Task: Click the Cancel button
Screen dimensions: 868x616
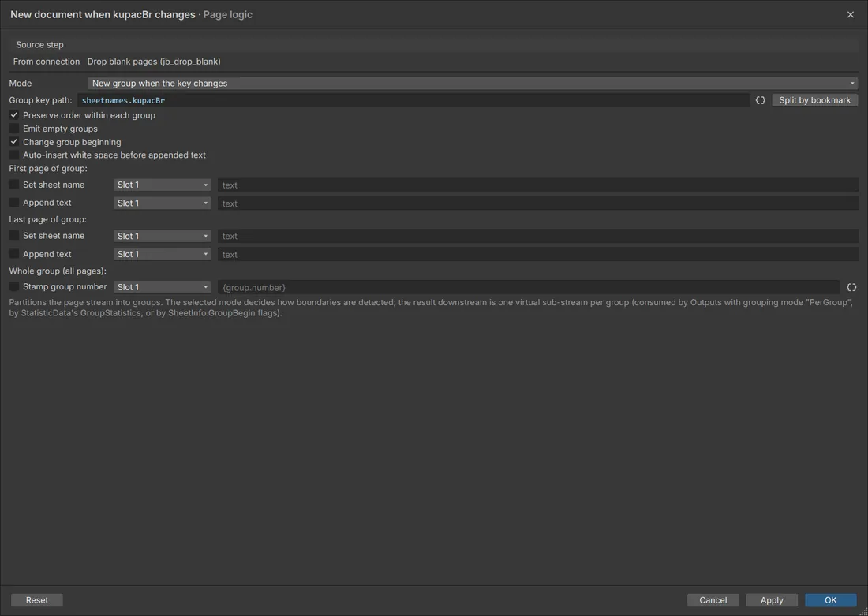Action: (713, 600)
